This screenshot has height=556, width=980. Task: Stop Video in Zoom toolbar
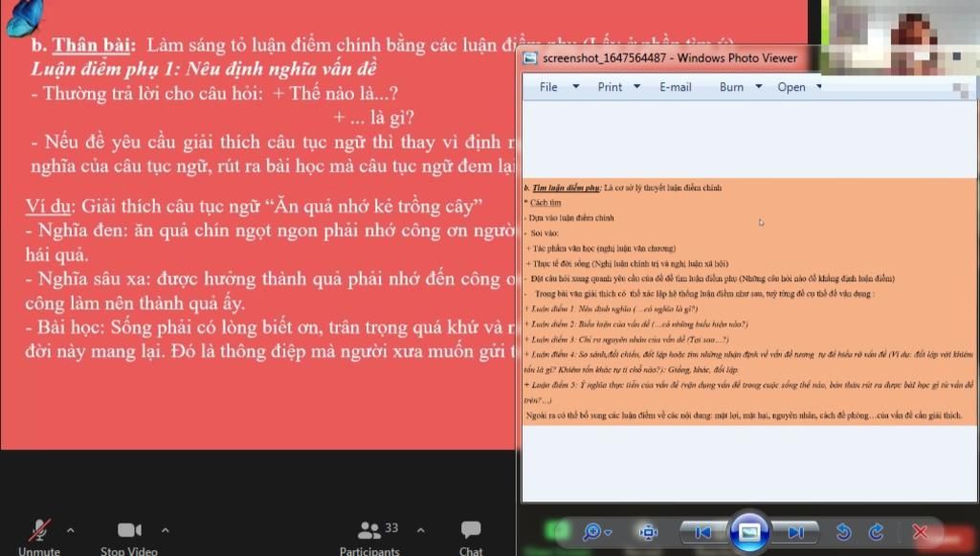tap(129, 537)
